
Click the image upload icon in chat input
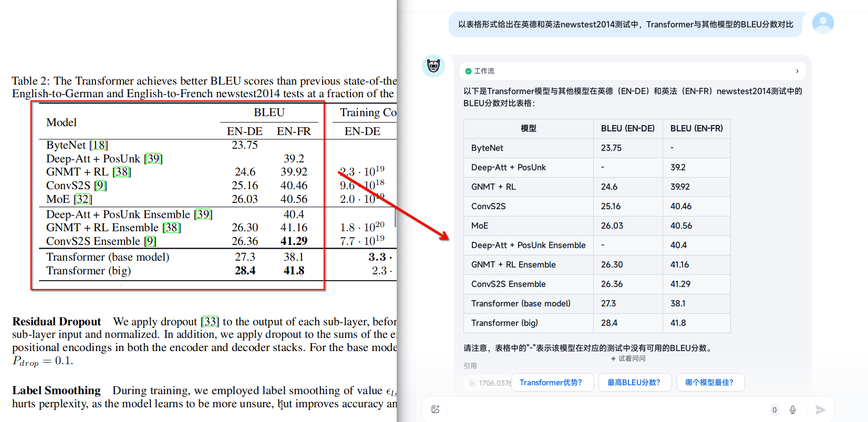(x=435, y=409)
